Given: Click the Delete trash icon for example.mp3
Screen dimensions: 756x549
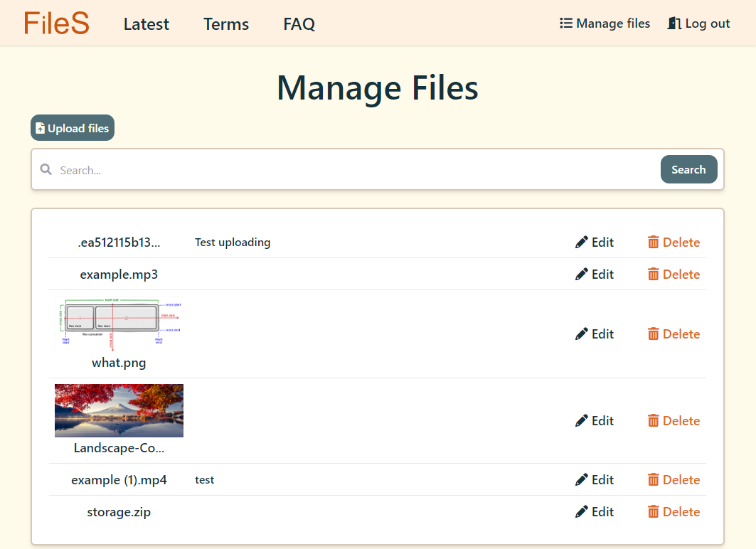Looking at the screenshot, I should (654, 274).
